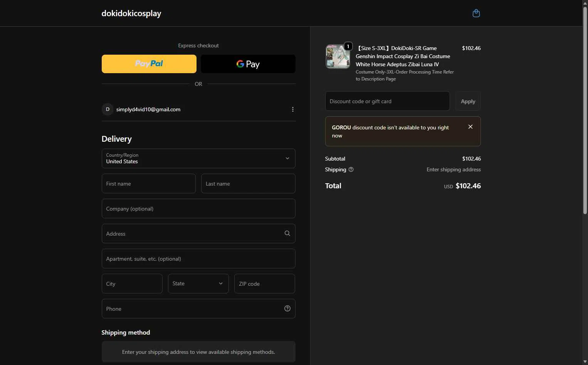The image size is (588, 365).
Task: Click the page vertical scrollbar
Action: tap(585, 110)
